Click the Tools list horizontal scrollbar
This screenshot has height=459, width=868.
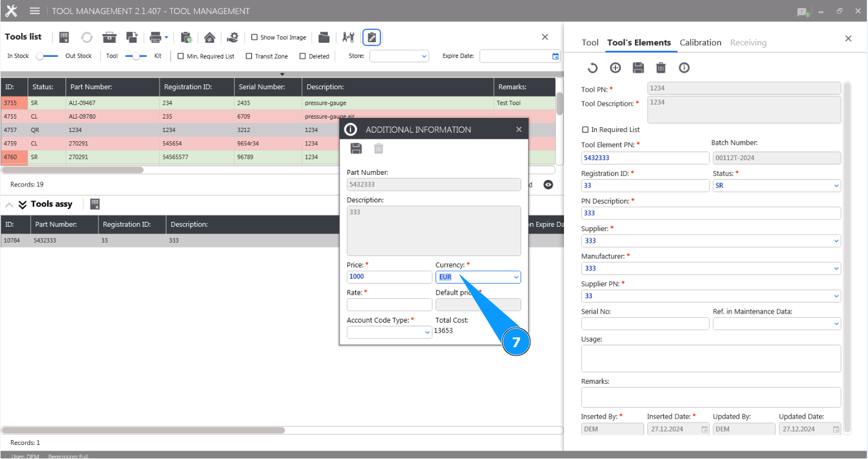point(72,170)
